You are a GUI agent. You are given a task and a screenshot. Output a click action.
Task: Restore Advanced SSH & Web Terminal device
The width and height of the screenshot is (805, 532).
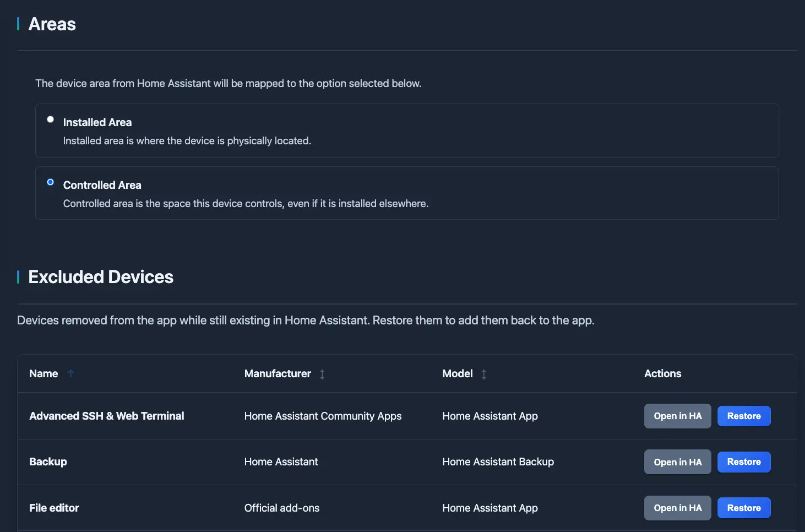pyautogui.click(x=743, y=416)
